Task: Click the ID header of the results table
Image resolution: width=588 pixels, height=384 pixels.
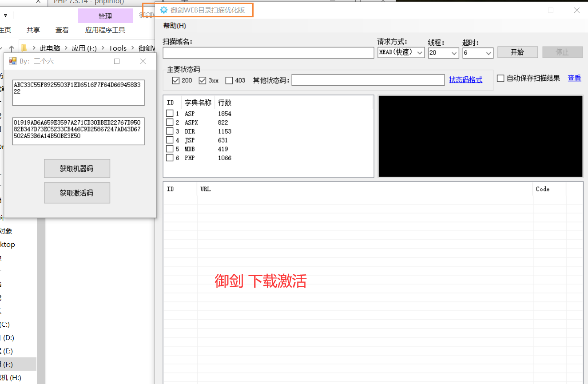Action: 180,189
